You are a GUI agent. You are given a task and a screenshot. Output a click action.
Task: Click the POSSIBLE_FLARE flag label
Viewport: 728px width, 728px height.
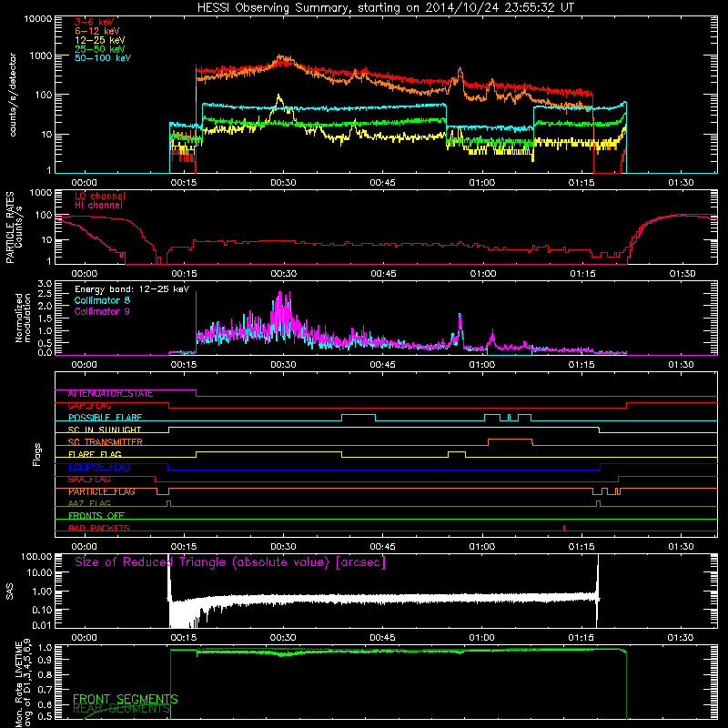click(105, 418)
